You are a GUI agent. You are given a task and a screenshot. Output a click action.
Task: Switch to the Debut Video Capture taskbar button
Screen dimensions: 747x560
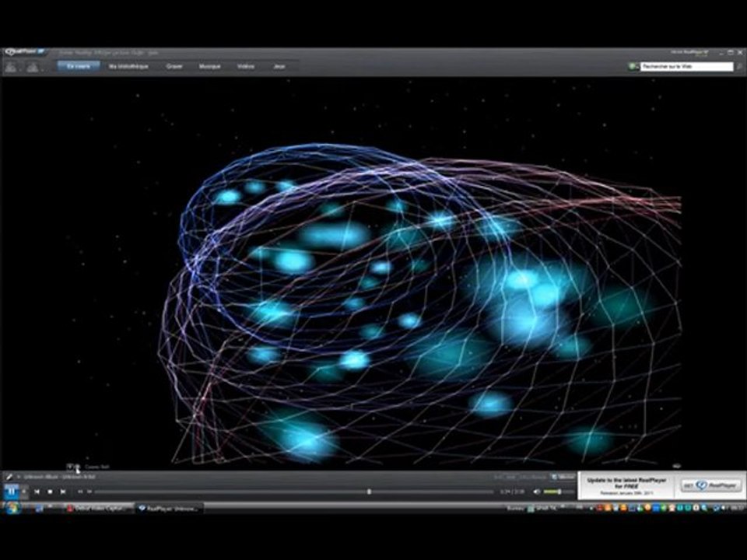[98, 509]
